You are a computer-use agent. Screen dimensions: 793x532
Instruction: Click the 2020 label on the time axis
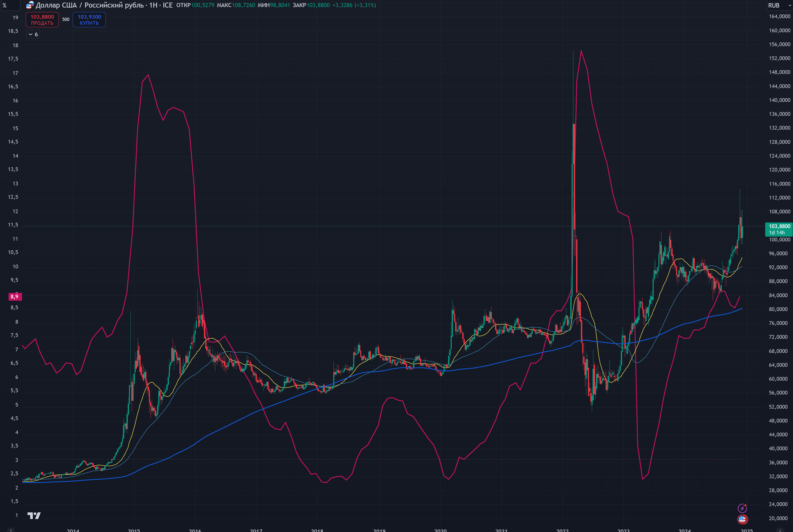pos(440,530)
